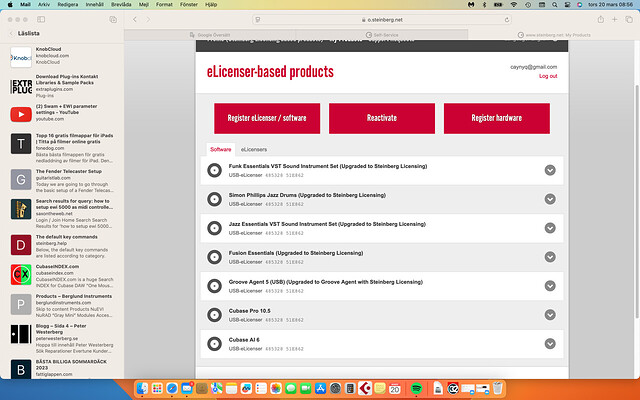Go back to the previous page

pyautogui.click(x=135, y=19)
